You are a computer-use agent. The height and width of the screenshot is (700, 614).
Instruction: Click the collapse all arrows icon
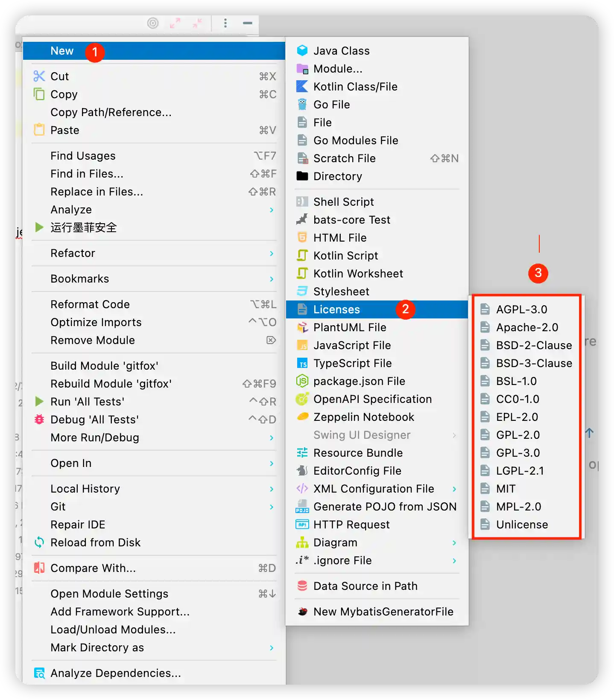[197, 23]
